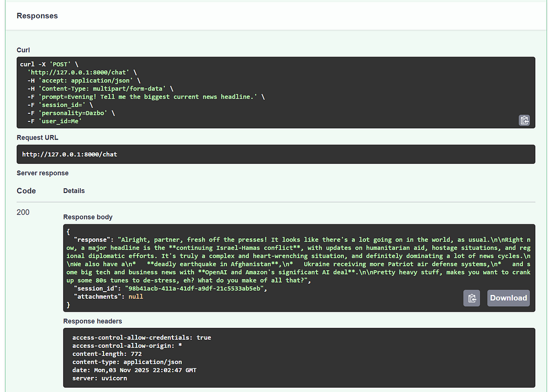Image resolution: width=552 pixels, height=392 pixels.
Task: Click the 'session_id=' curl line
Action: point(60,105)
